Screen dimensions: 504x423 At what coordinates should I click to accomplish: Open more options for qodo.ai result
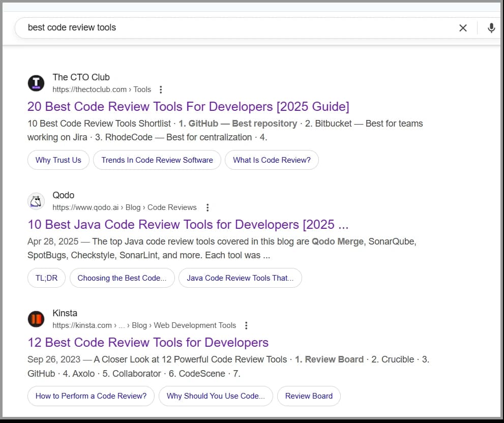pyautogui.click(x=207, y=207)
